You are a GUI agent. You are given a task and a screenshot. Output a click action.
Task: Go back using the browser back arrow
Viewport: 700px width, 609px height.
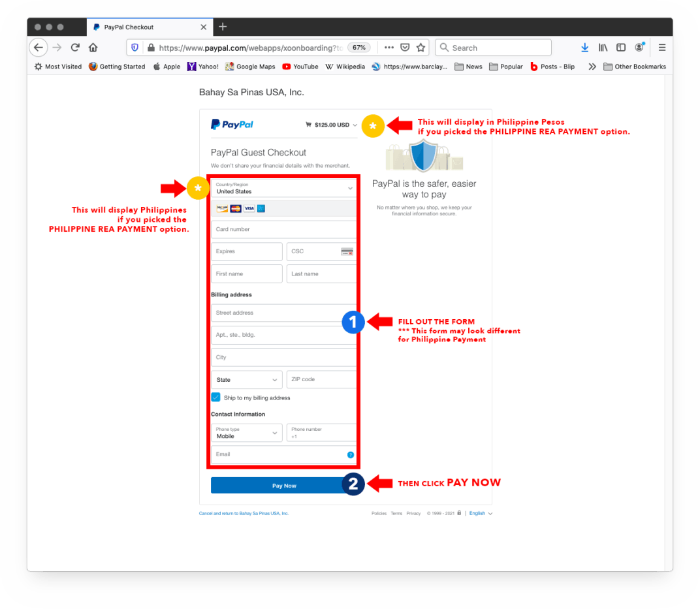(x=39, y=47)
